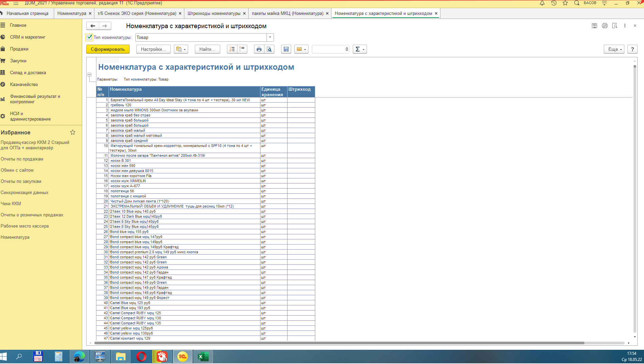
Task: Go back with left arrow button
Action: [x=93, y=26]
